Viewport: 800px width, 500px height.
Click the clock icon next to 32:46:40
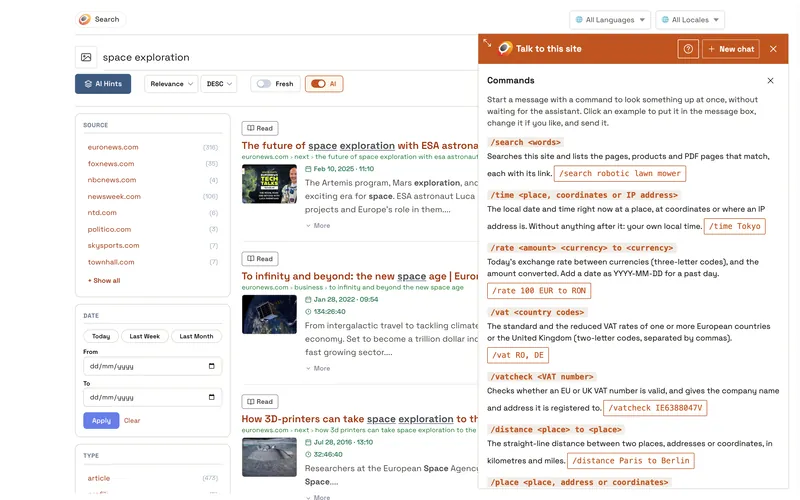tap(308, 455)
